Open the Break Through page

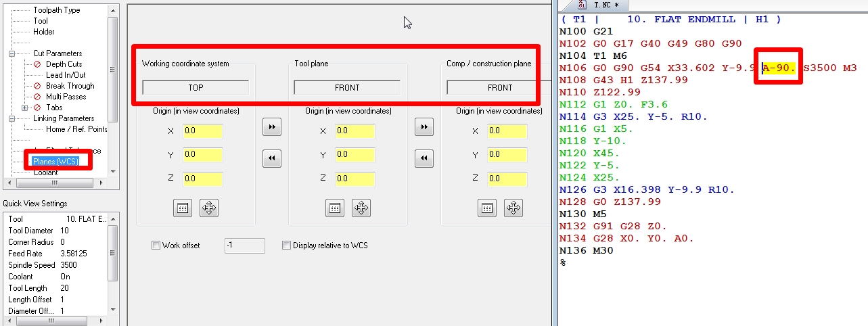[70, 86]
